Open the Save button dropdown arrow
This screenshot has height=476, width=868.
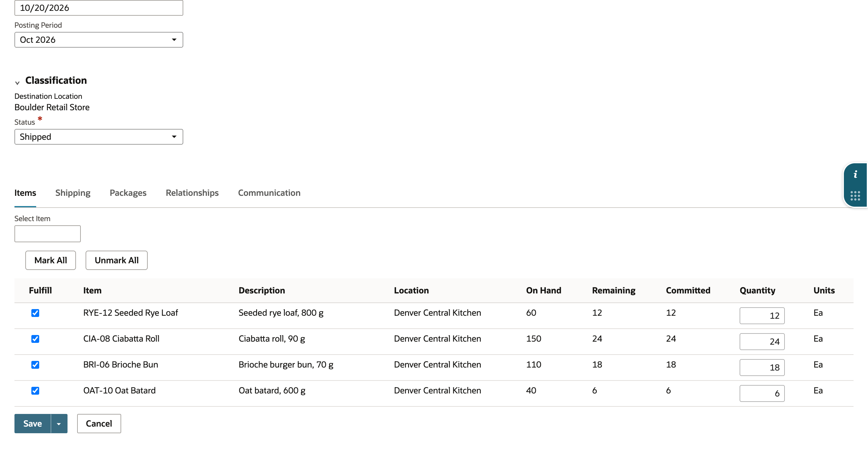click(59, 424)
